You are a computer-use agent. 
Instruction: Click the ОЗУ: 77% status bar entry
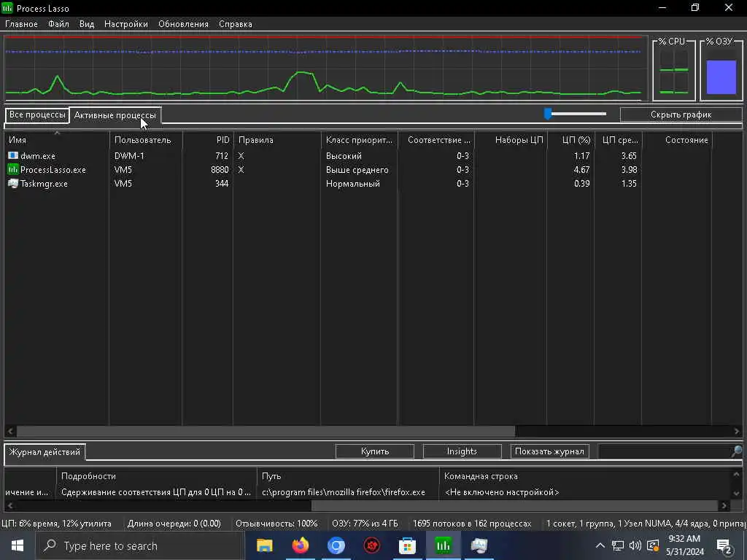point(365,524)
